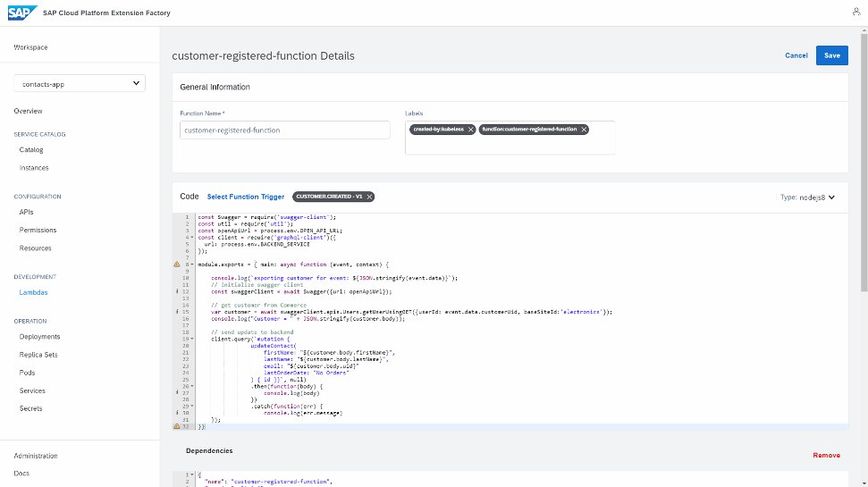Collapse code fold at line 8
868x487 pixels.
tap(192, 264)
